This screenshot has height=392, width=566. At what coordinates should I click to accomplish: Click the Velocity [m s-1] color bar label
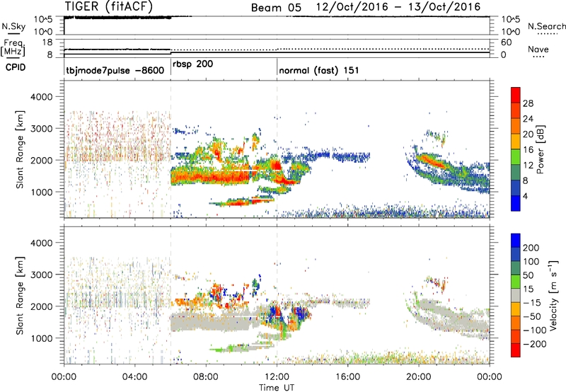[553, 295]
